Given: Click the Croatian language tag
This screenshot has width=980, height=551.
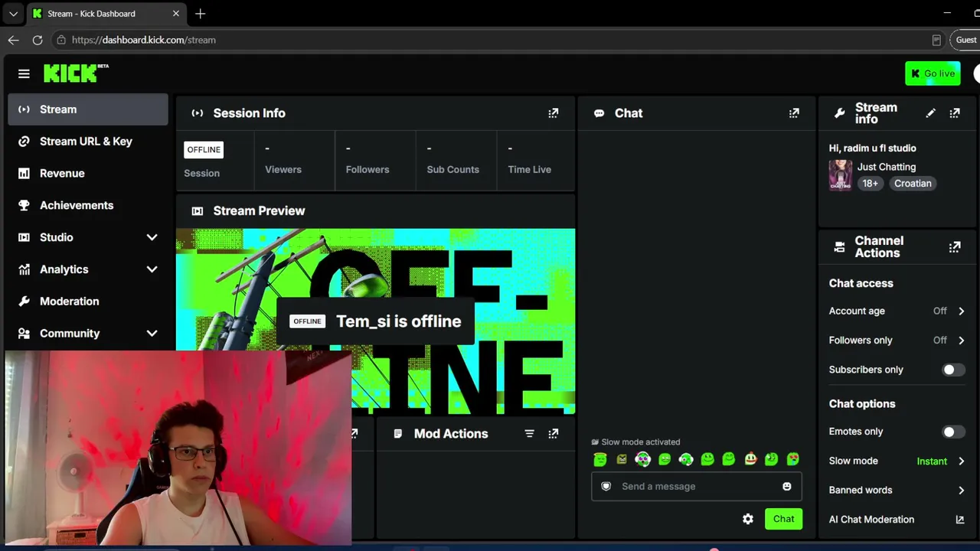Looking at the screenshot, I should click(913, 184).
